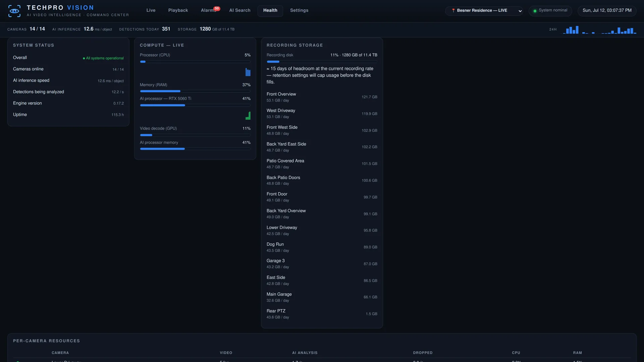Click the Detections being analyzed row
Screen dimensions: 644x362
click(x=68, y=92)
